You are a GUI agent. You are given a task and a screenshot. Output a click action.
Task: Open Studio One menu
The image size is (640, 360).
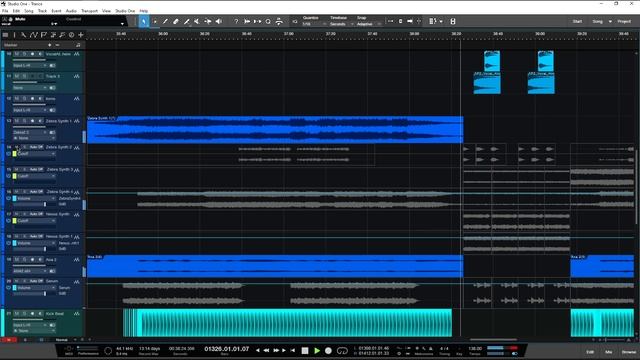pyautogui.click(x=125, y=11)
